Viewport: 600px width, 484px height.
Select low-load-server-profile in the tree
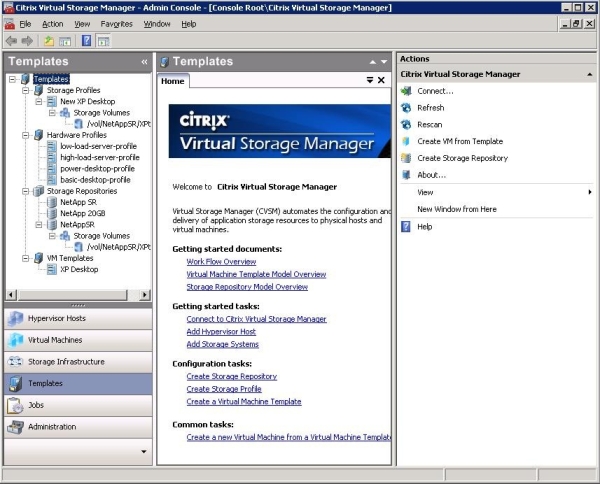click(99, 146)
